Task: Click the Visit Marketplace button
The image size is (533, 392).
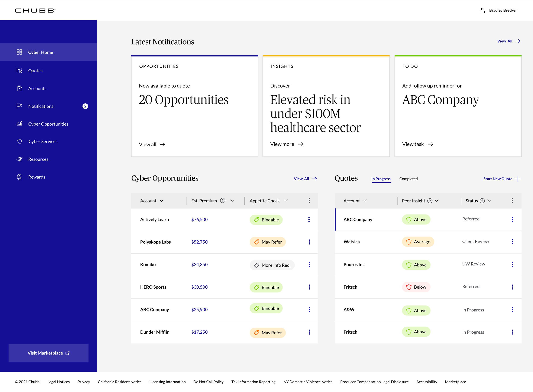Action: tap(48, 353)
